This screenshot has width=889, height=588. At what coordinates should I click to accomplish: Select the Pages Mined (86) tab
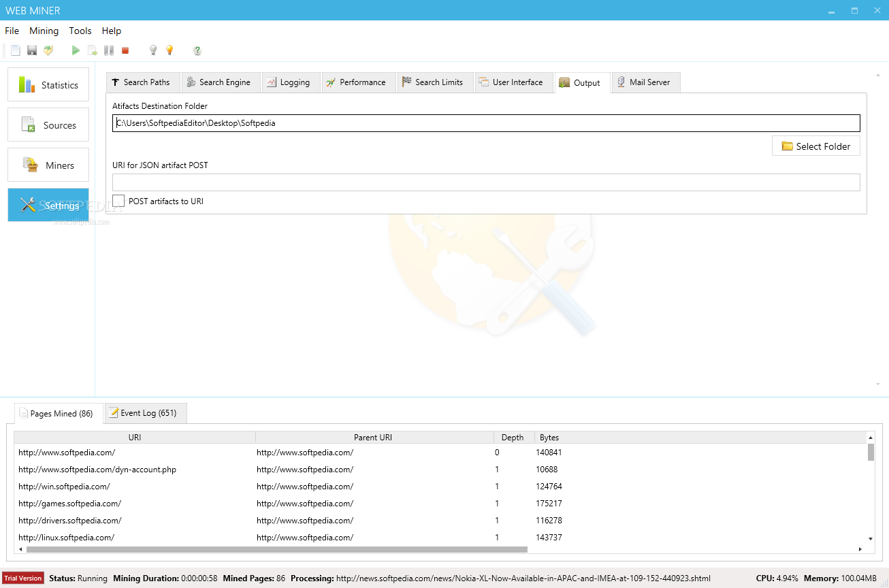(59, 413)
